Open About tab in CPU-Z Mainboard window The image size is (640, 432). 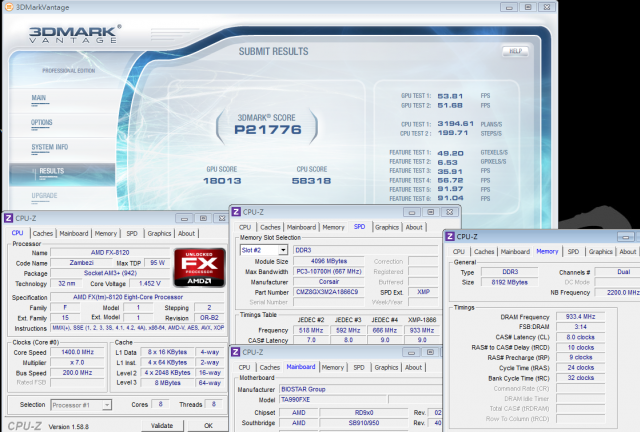[x=413, y=367]
